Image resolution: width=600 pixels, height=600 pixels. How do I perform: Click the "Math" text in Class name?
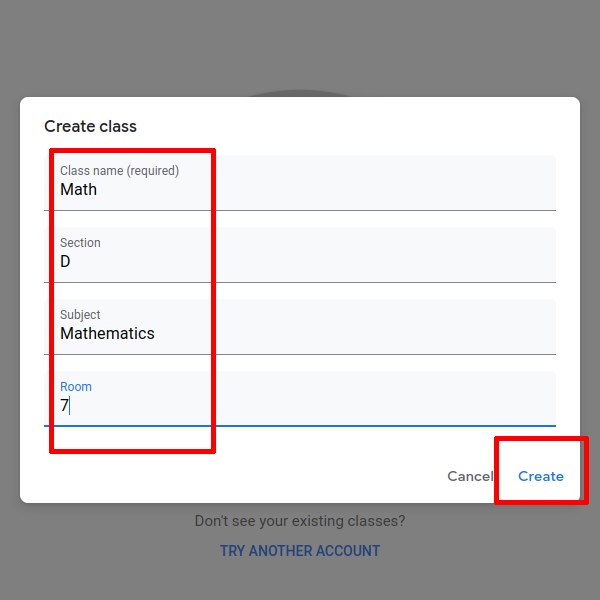79,190
